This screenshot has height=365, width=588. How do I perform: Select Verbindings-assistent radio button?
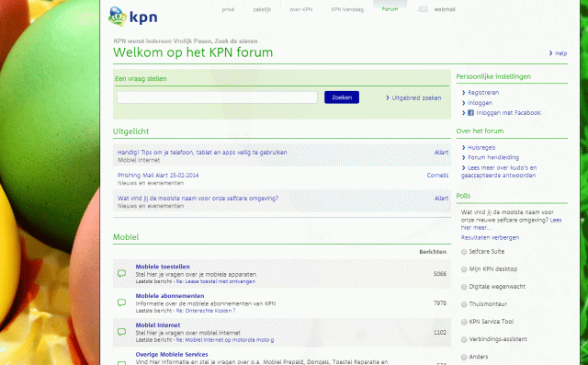(464, 339)
